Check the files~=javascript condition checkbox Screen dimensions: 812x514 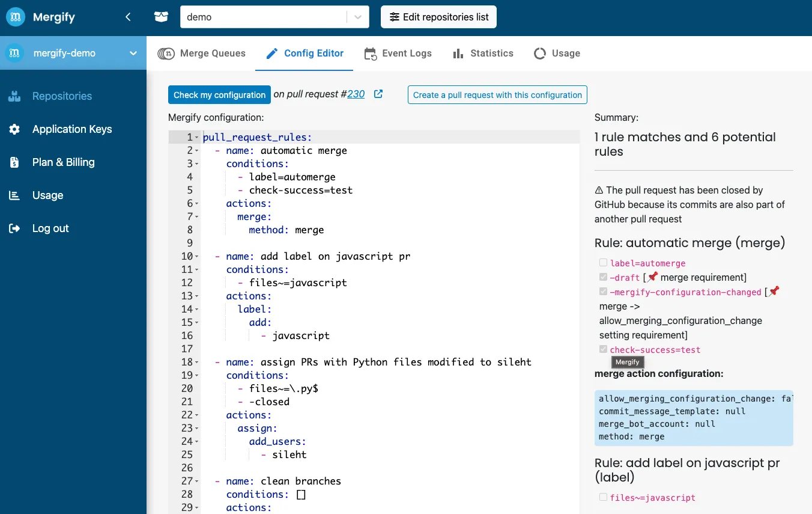(603, 497)
